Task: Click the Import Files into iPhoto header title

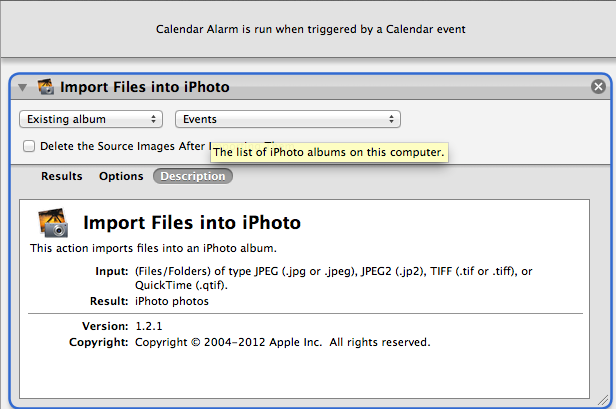Action: [x=145, y=87]
